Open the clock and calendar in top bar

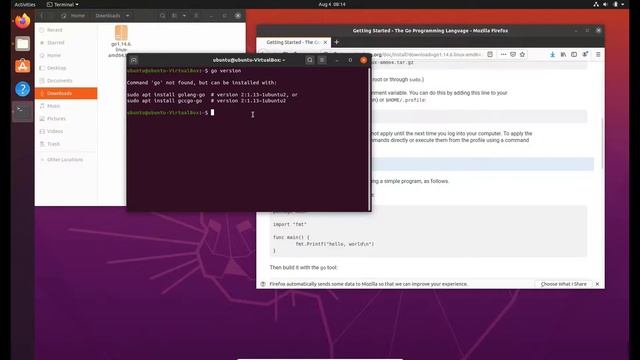[x=331, y=4]
